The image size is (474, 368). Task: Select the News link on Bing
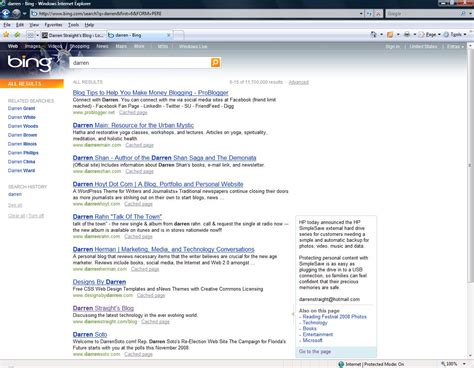102,46
